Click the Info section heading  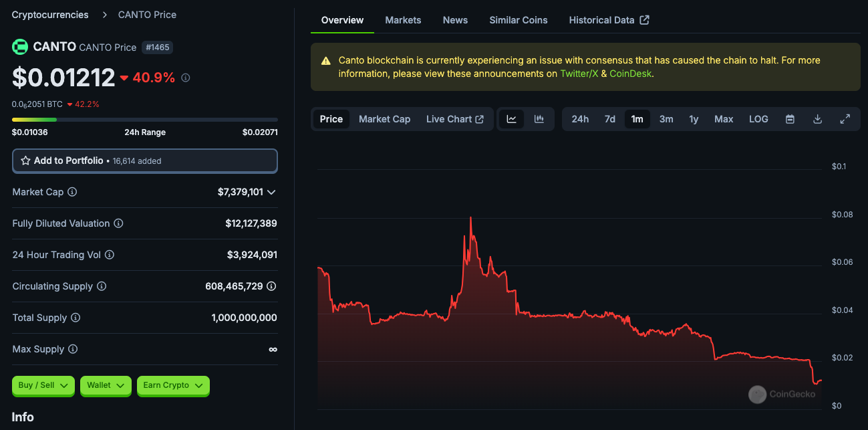[x=23, y=417]
